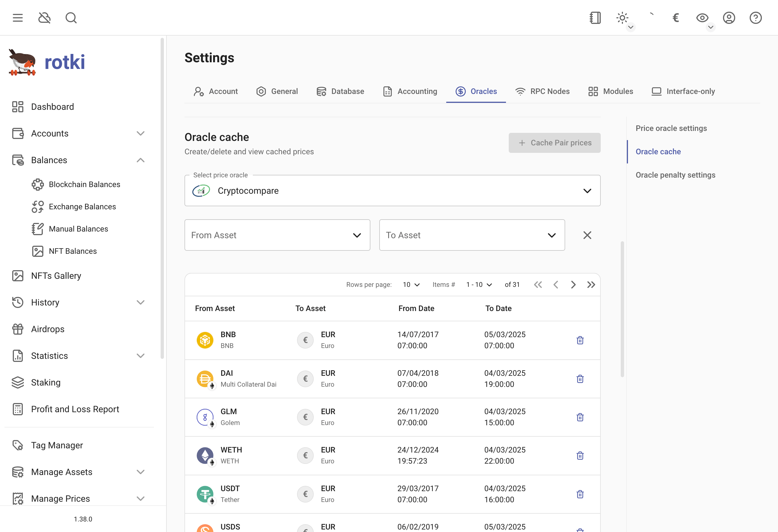Toggle the hamburger navigation menu
This screenshot has height=532, width=778.
(18, 18)
